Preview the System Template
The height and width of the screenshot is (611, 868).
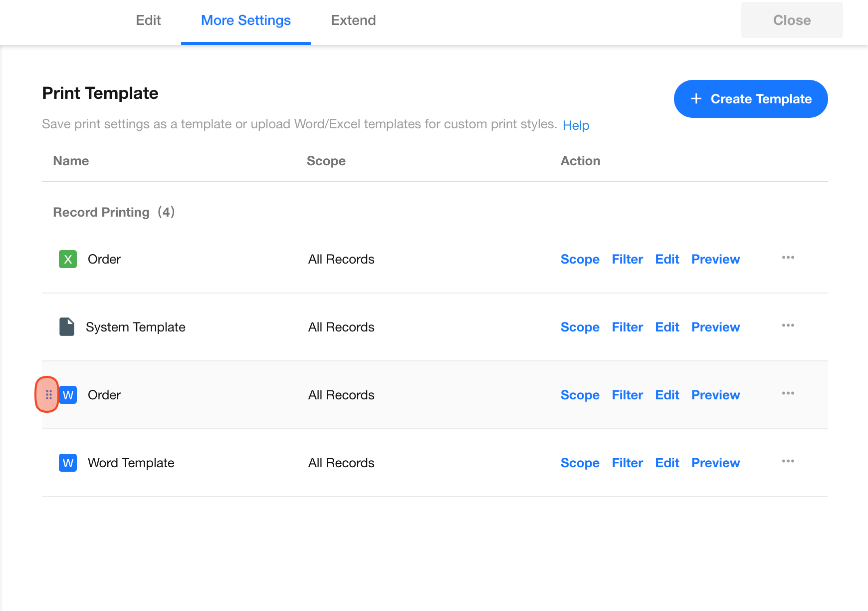click(715, 327)
